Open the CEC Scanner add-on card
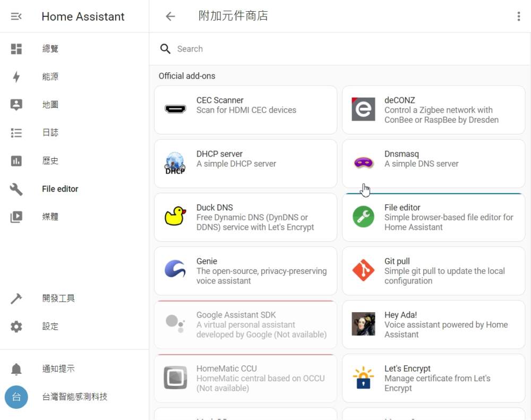This screenshot has width=531, height=420. click(x=245, y=109)
